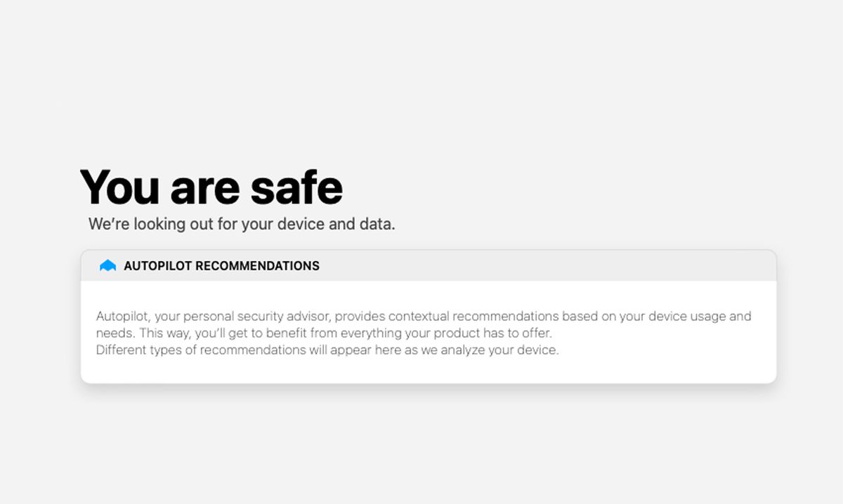Tap the Autopilot icon beside the header
The height and width of the screenshot is (504, 843).
pos(109,265)
